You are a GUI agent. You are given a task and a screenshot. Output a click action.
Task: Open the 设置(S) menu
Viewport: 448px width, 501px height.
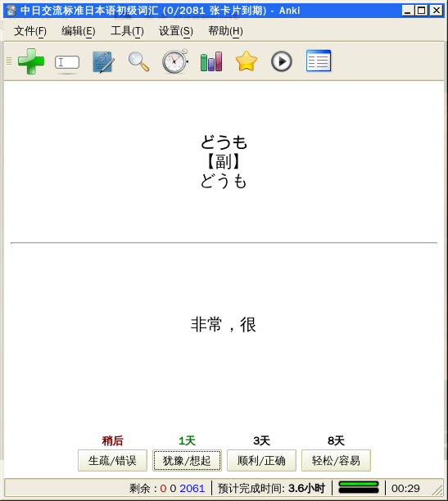coord(176,31)
